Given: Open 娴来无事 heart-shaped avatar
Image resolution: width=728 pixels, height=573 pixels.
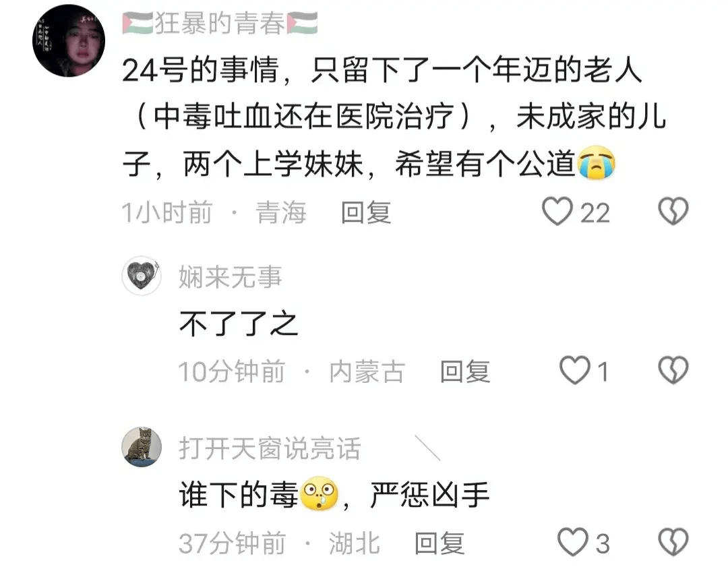Looking at the screenshot, I should 142,276.
